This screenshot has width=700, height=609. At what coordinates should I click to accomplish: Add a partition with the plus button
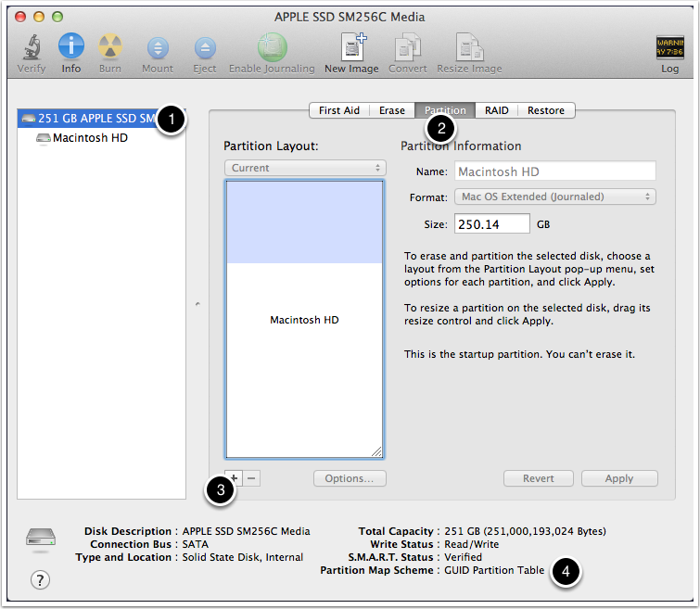pos(234,478)
